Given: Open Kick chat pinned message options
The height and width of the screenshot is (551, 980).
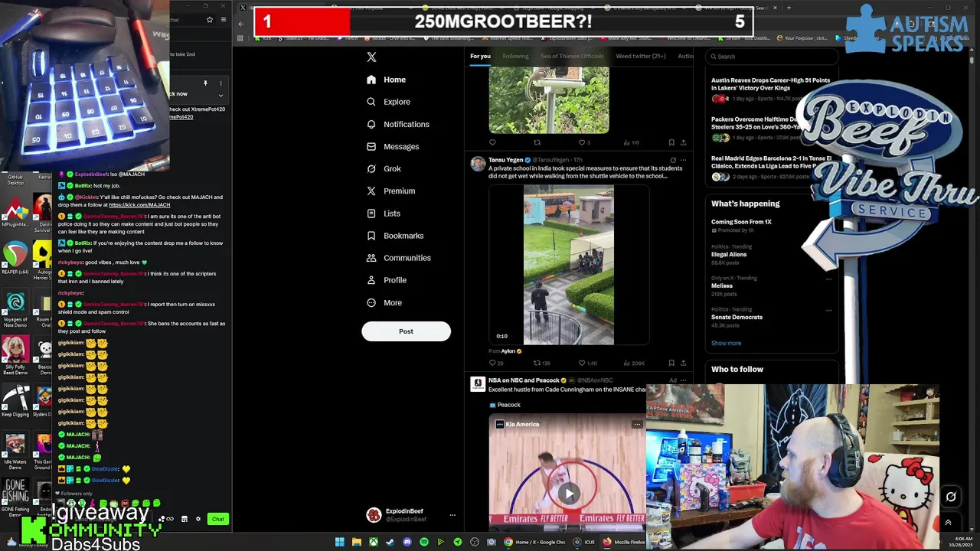Looking at the screenshot, I should click(x=220, y=83).
